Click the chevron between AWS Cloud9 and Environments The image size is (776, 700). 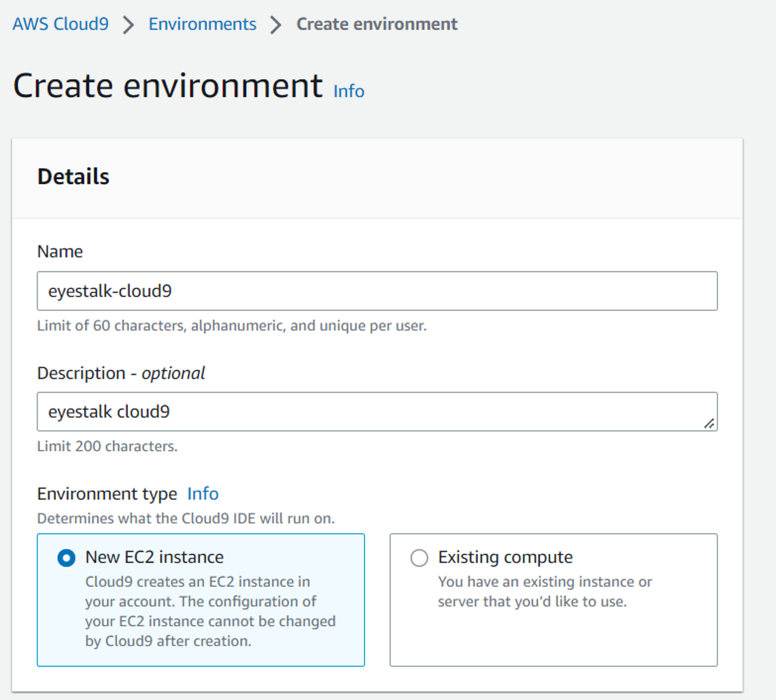pyautogui.click(x=128, y=24)
